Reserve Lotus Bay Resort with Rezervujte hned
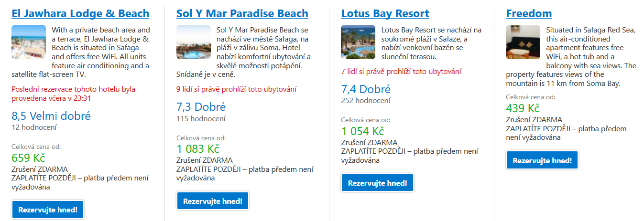Screen dimensions: 644x221 coord(378,183)
